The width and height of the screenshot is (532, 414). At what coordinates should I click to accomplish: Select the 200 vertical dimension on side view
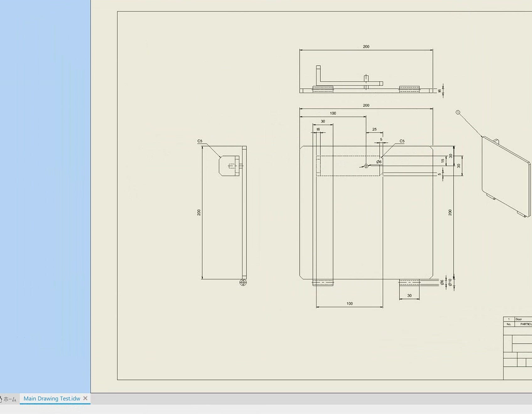pos(199,212)
